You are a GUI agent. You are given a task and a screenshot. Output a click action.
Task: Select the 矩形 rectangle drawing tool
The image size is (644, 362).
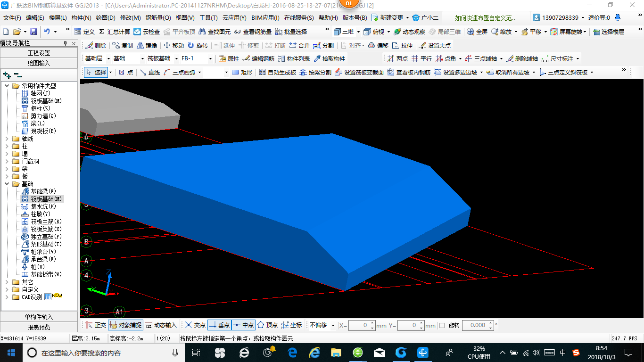242,72
